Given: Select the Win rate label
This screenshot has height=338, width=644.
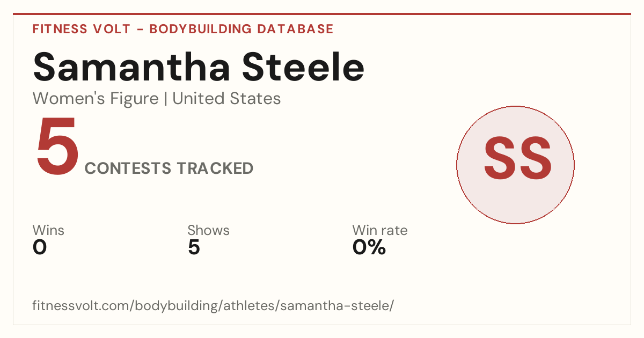Looking at the screenshot, I should click(380, 231).
